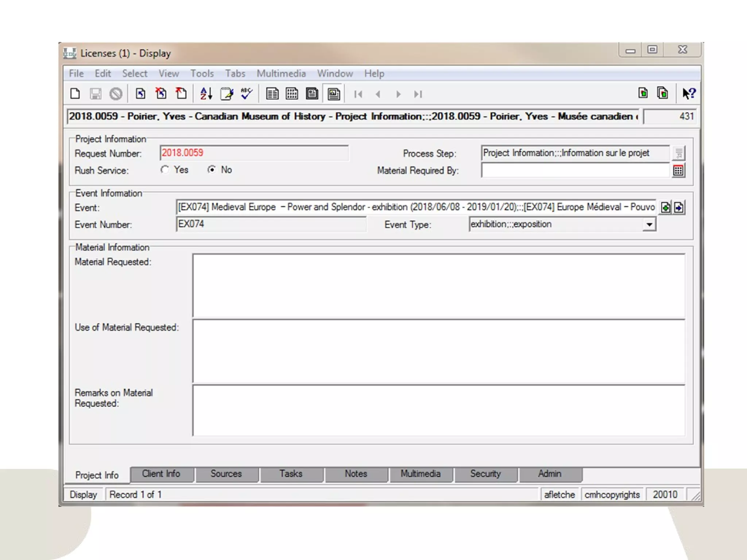Click the A-Z sort toolbar icon
Screen dimensions: 747x560
click(206, 94)
